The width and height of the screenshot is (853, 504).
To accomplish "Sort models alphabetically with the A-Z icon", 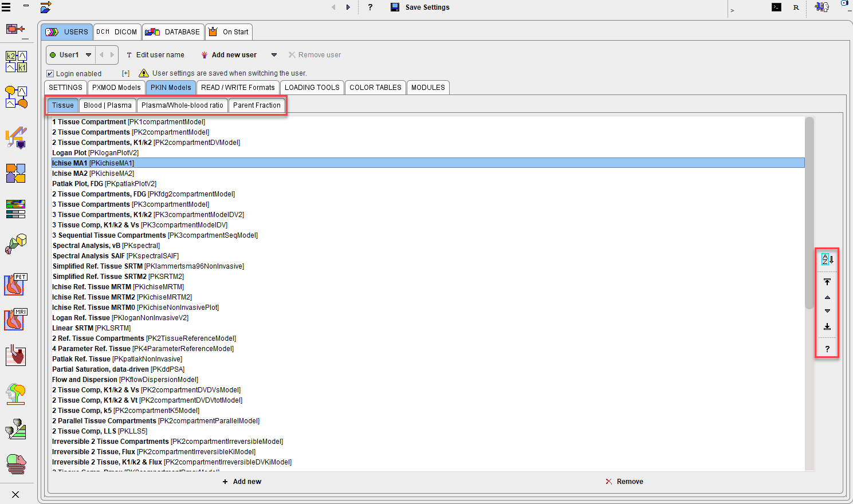I will coord(827,259).
